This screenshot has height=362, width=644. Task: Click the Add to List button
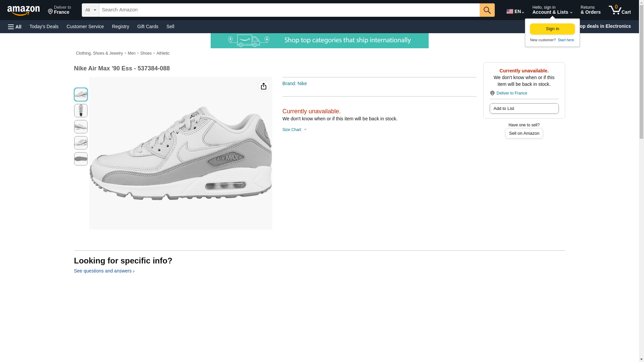tap(524, 109)
